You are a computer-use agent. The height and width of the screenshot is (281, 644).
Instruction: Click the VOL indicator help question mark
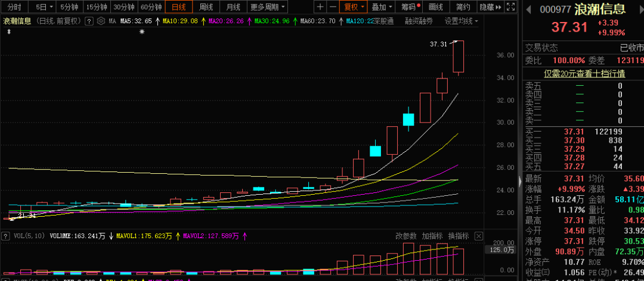click(6, 236)
